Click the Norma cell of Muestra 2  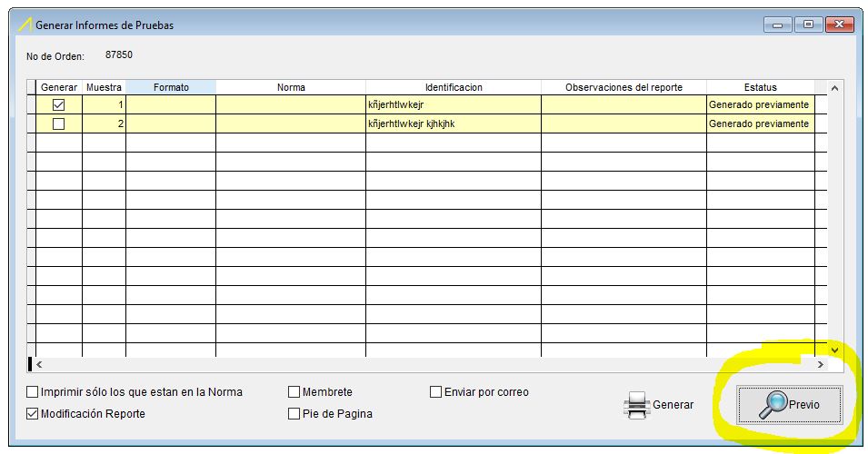click(291, 123)
